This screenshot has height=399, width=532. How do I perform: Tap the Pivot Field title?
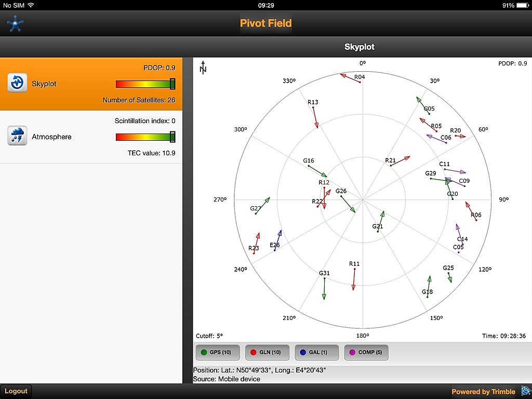tap(265, 23)
